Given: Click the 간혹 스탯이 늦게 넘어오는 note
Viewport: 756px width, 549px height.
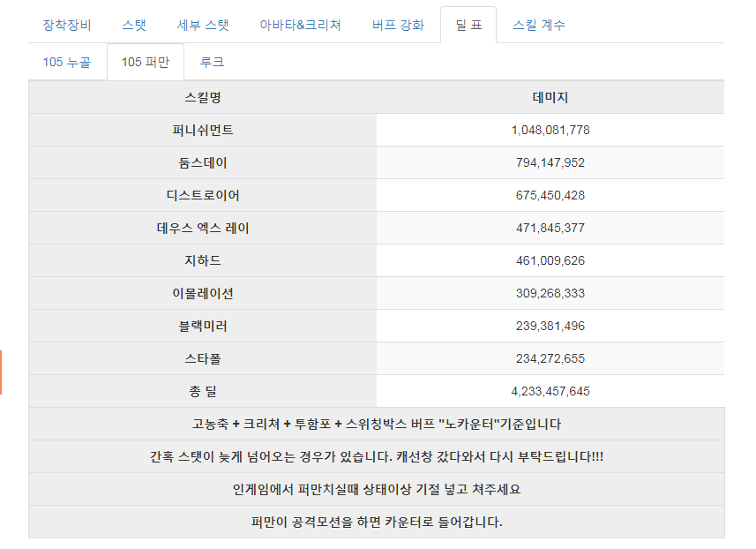Looking at the screenshot, I should [377, 457].
